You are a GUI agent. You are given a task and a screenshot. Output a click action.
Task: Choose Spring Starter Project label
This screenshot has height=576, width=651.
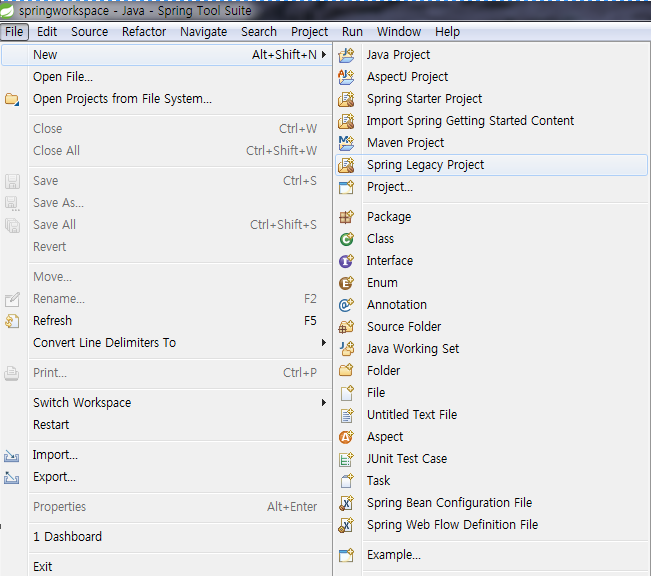(x=424, y=99)
